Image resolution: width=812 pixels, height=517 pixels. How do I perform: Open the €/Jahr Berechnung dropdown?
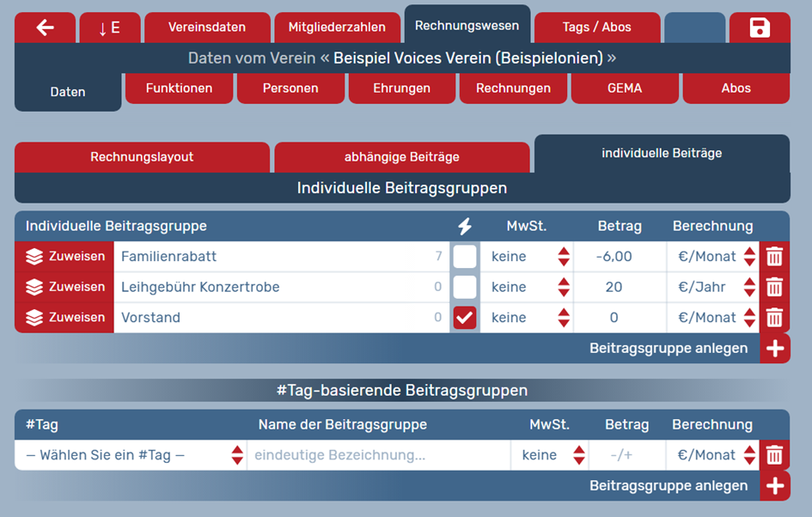(x=712, y=287)
